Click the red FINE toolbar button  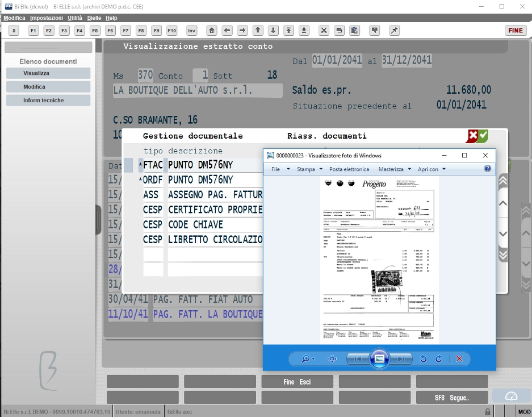click(x=516, y=31)
